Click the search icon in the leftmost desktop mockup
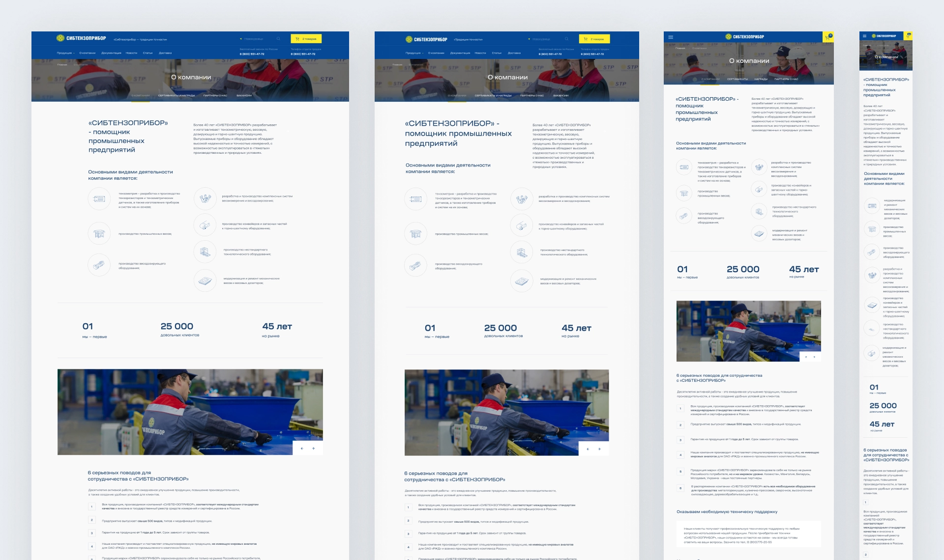944x560 pixels. (x=278, y=39)
